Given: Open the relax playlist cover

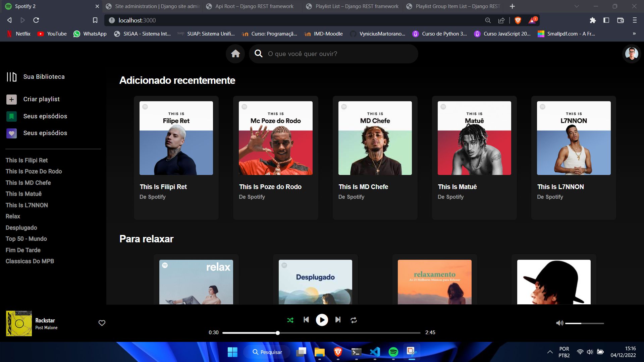Looking at the screenshot, I should (x=196, y=282).
